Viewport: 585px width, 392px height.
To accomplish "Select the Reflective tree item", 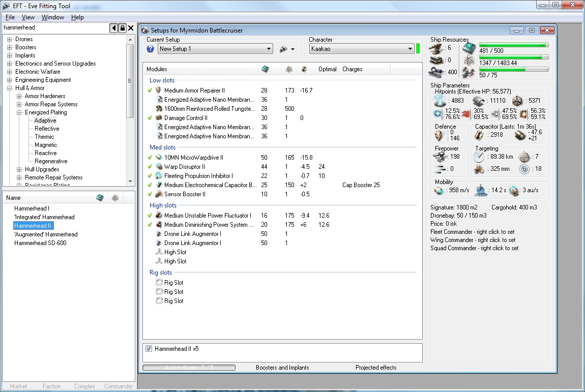I will point(47,129).
